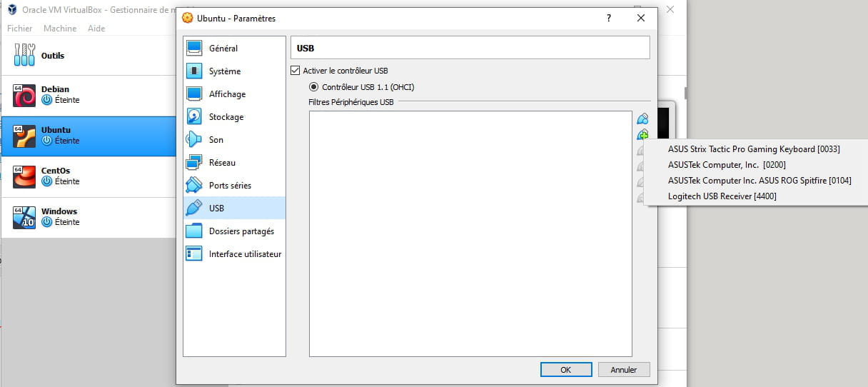Open the Stockage disk icon

(x=194, y=117)
